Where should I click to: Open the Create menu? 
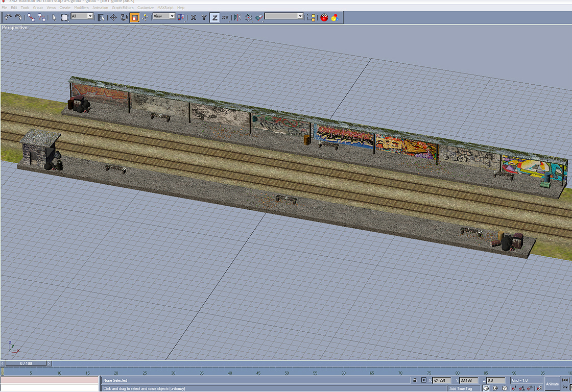pos(65,8)
